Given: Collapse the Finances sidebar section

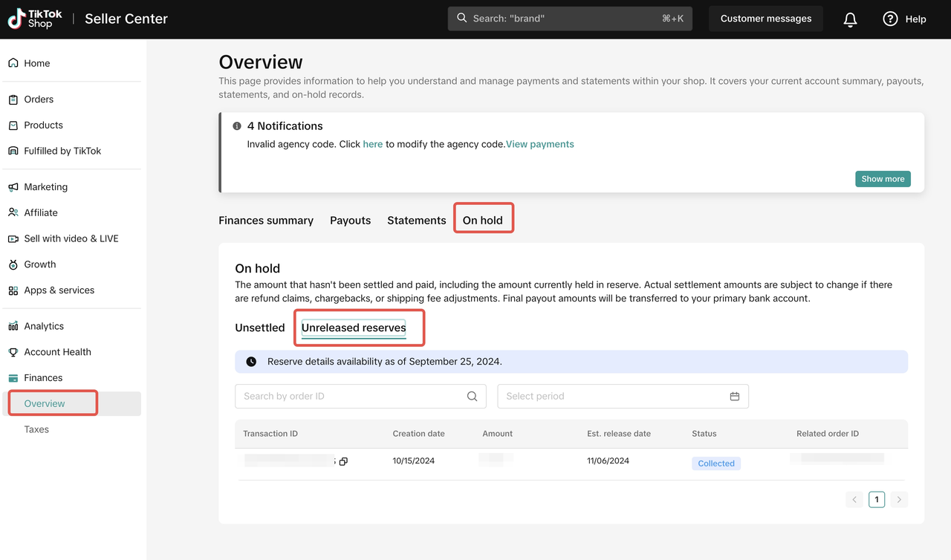Looking at the screenshot, I should pos(43,378).
